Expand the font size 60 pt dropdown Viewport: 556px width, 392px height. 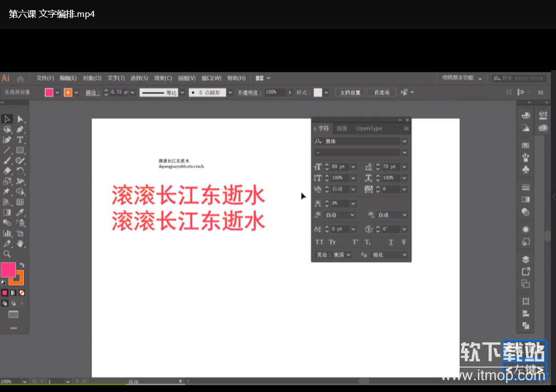pos(354,167)
